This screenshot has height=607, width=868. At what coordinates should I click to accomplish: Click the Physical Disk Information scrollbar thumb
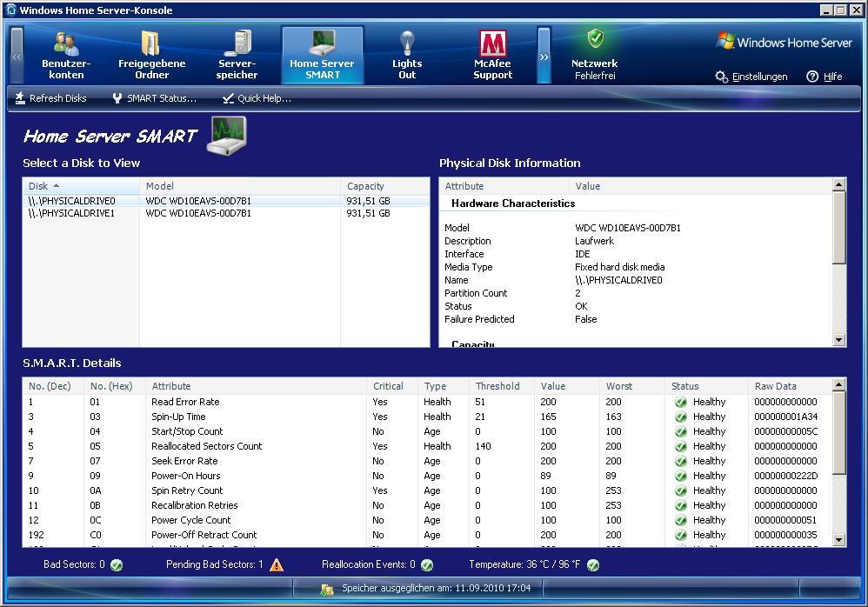pos(839,228)
